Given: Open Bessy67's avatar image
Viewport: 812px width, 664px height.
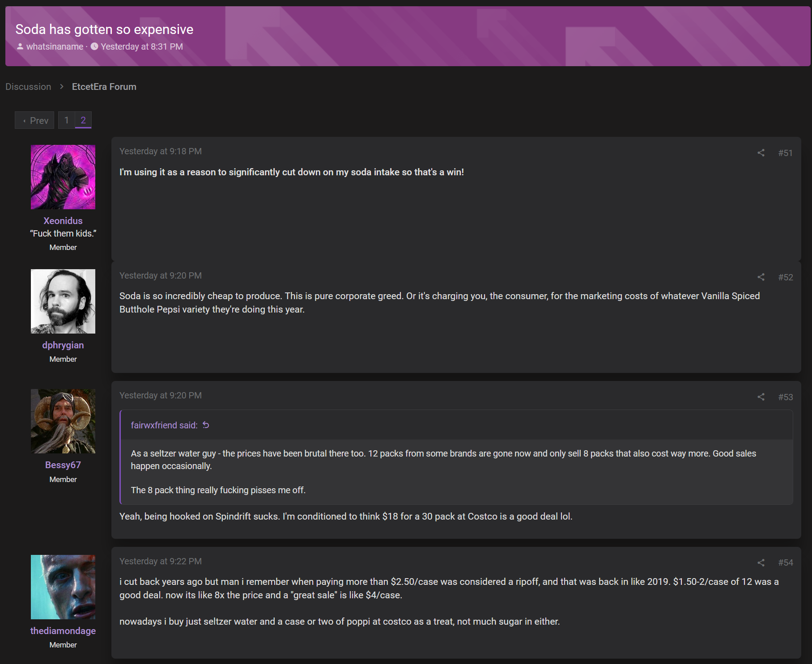Looking at the screenshot, I should pos(63,421).
